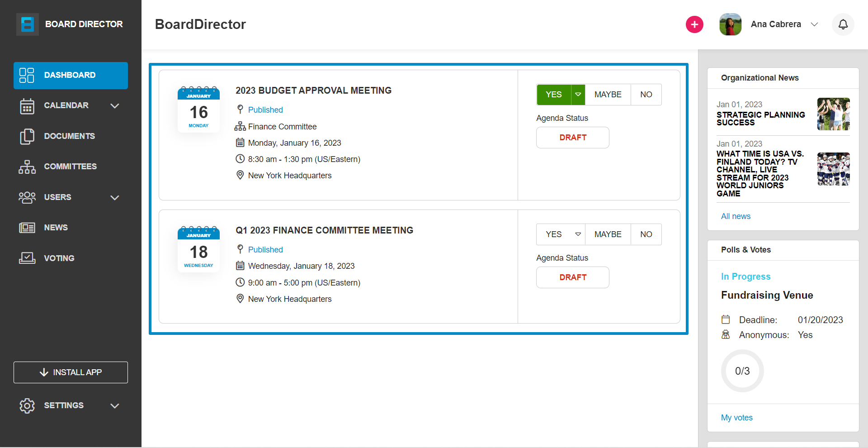The image size is (868, 448).
Task: Expand the Users menu chevron
Action: [x=115, y=198]
